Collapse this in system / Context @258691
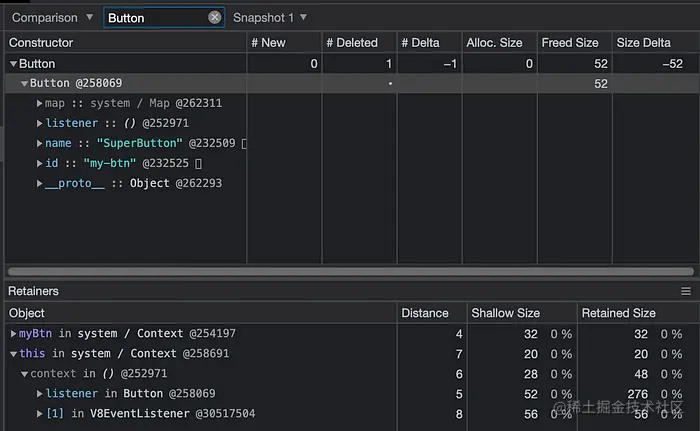The width and height of the screenshot is (700, 431). [x=13, y=354]
